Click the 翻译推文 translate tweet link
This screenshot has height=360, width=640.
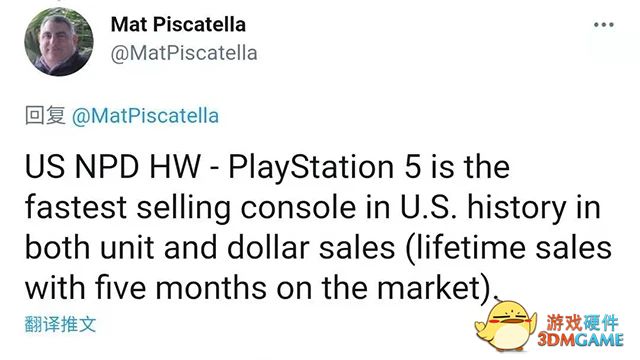(x=60, y=324)
